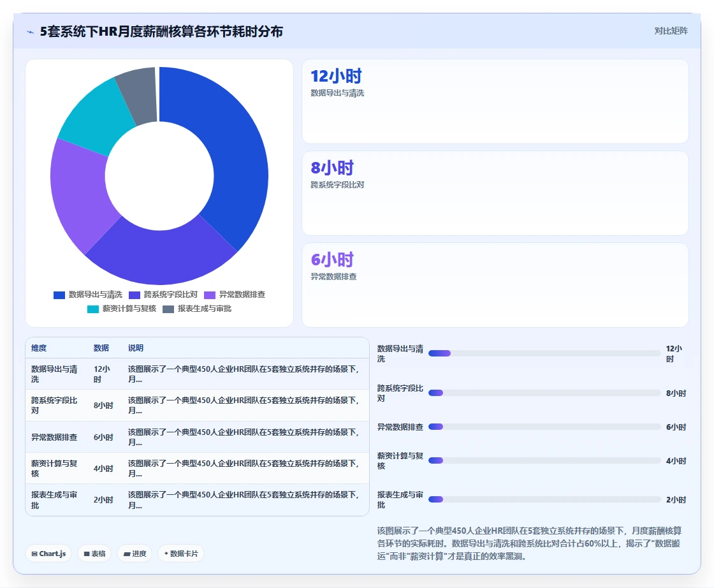Click the 12小时 progress value label

pos(674,354)
